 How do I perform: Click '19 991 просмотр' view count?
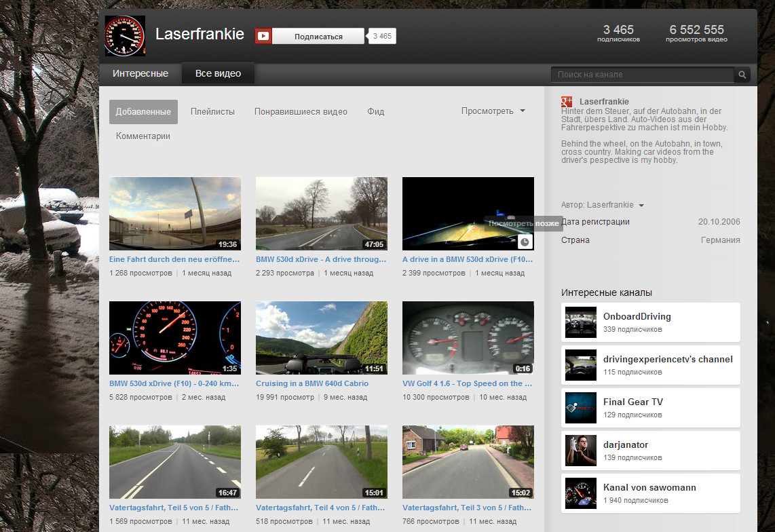pos(285,397)
